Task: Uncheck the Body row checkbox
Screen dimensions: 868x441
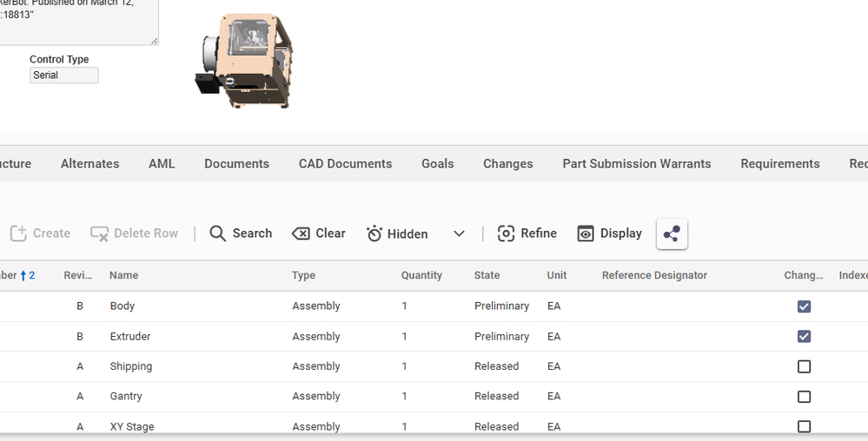Action: [804, 306]
